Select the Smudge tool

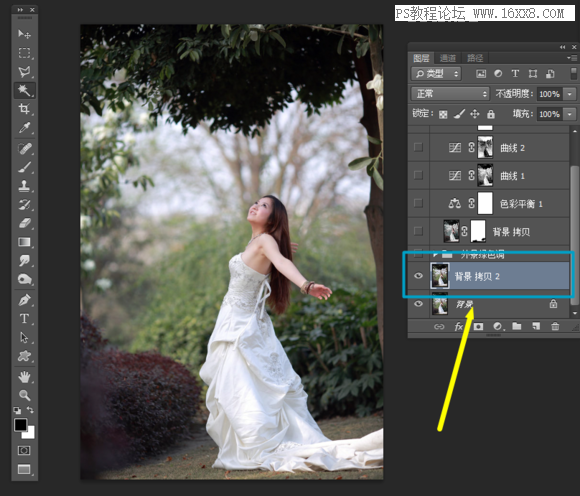(x=24, y=260)
